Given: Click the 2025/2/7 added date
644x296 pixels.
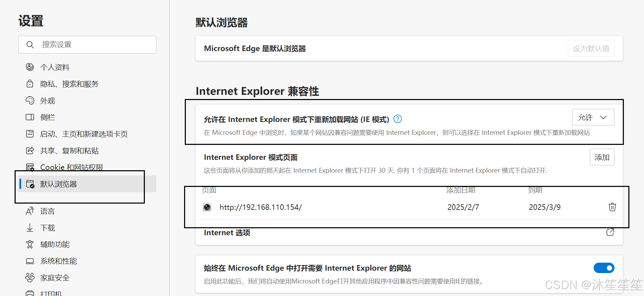Looking at the screenshot, I should 463,207.
